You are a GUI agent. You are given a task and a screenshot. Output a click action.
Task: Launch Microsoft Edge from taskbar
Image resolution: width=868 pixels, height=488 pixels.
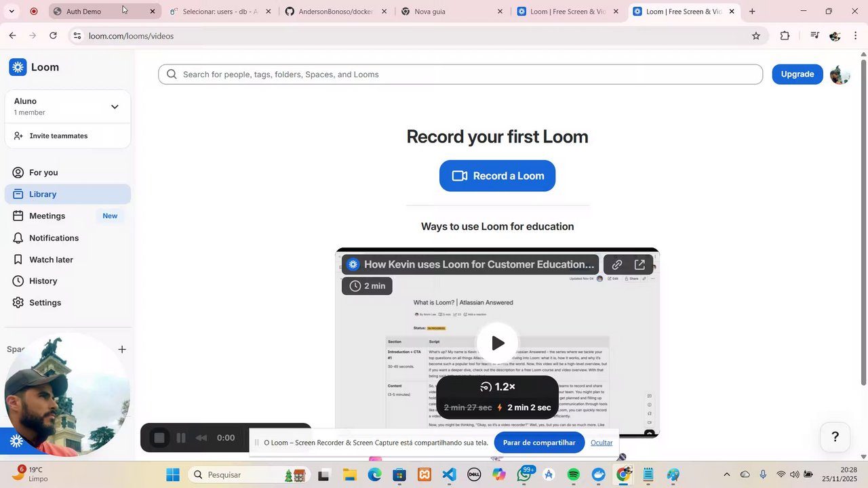375,475
